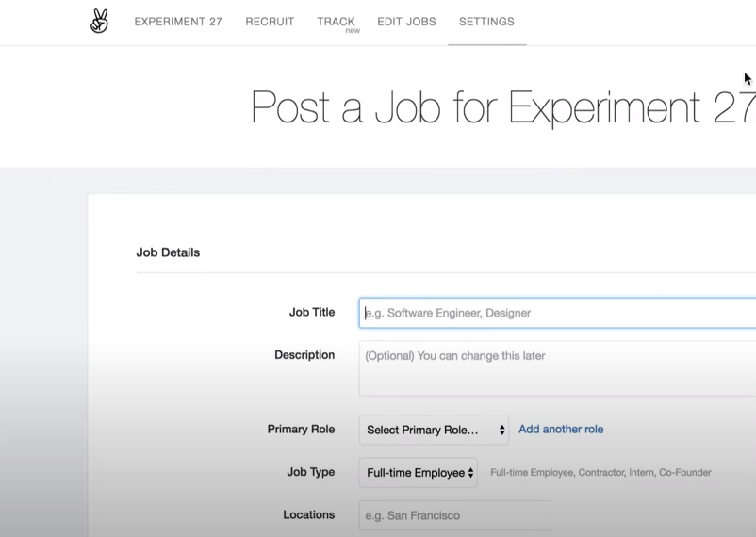Focus the Locations input field
756x537 pixels.
[x=454, y=515]
